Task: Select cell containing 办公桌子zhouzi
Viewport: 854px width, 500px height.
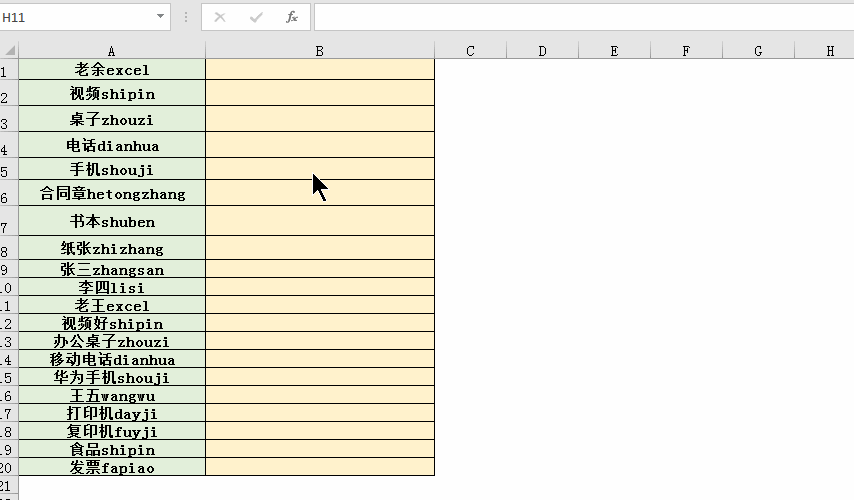Action: (x=112, y=341)
